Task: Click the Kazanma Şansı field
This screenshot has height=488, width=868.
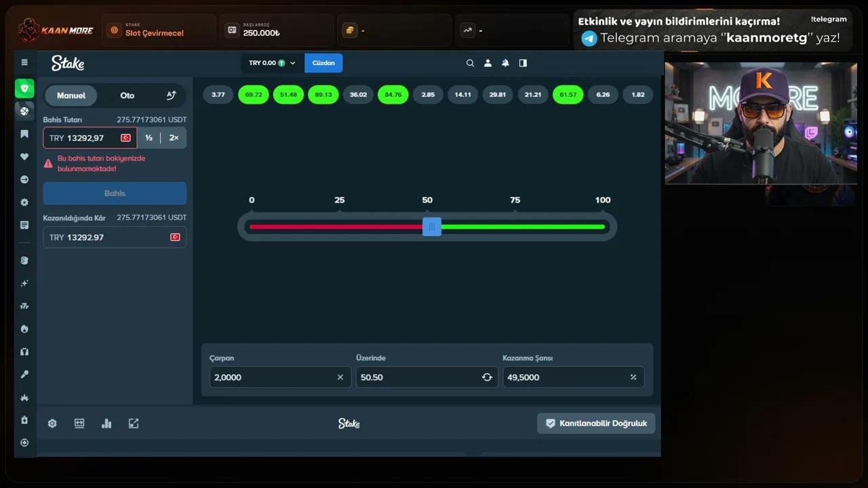Action: point(574,378)
